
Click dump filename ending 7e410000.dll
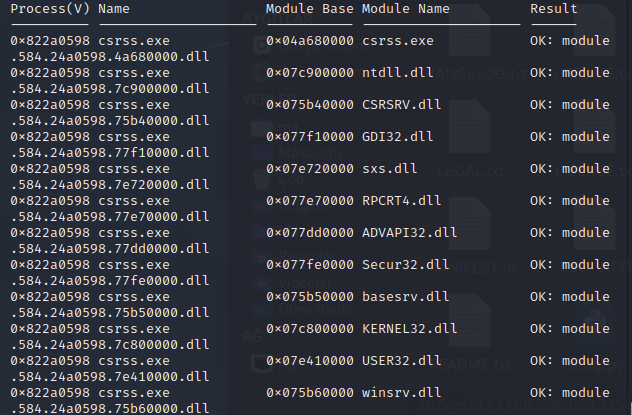click(x=110, y=377)
